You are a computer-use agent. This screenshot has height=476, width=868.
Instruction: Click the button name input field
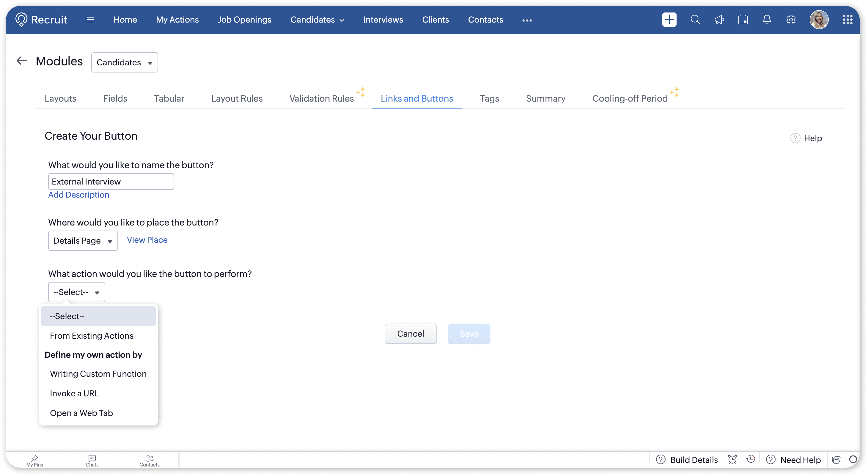[111, 182]
